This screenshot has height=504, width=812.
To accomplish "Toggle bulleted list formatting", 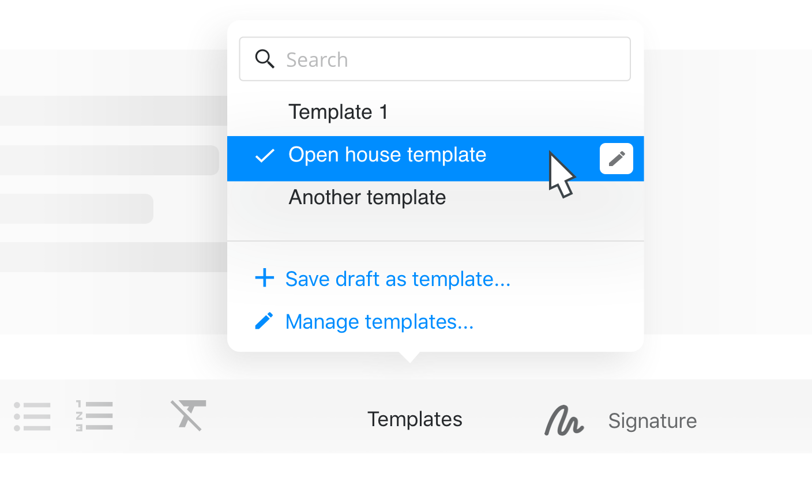I will coord(32,416).
